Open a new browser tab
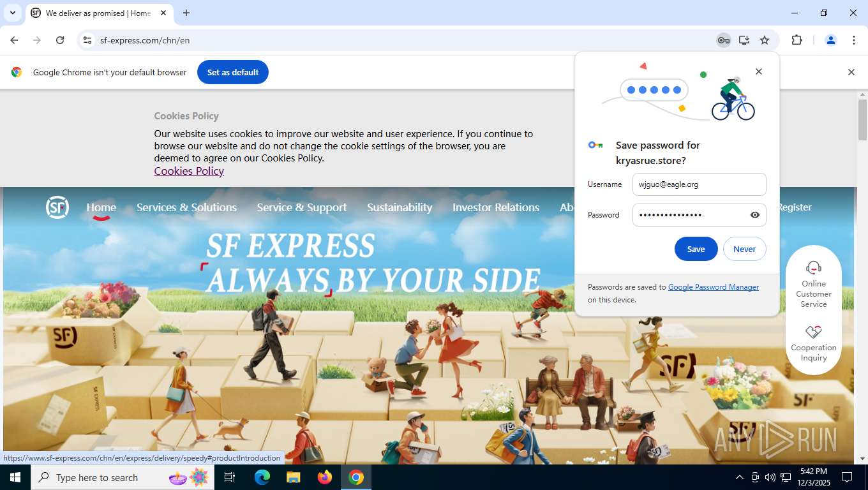868x490 pixels. [x=186, y=13]
